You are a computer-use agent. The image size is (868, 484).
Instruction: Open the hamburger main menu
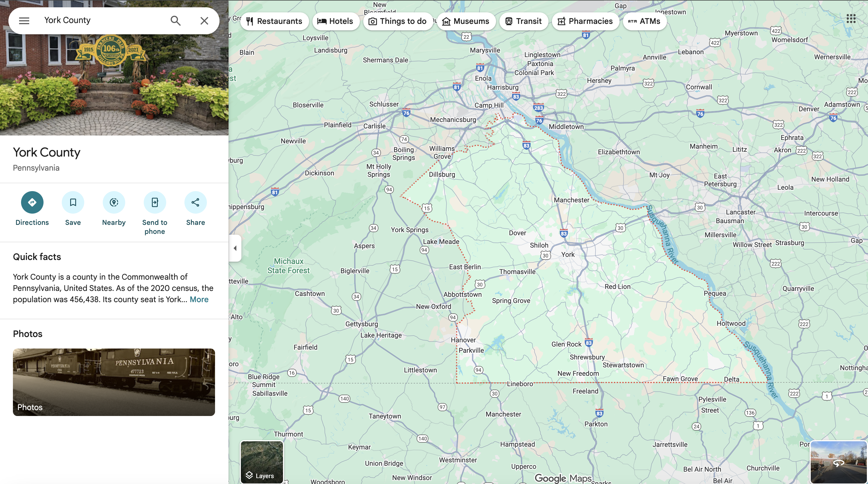pyautogui.click(x=24, y=21)
